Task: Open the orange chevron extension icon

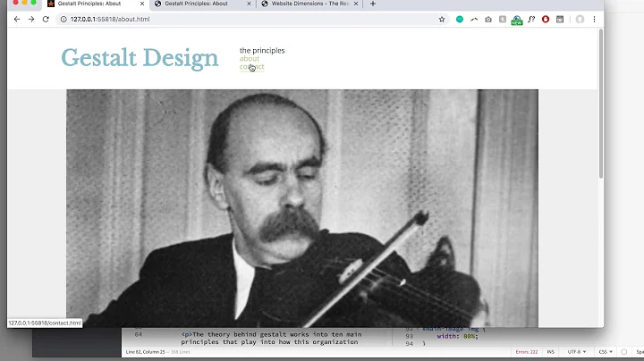Action: tap(474, 20)
